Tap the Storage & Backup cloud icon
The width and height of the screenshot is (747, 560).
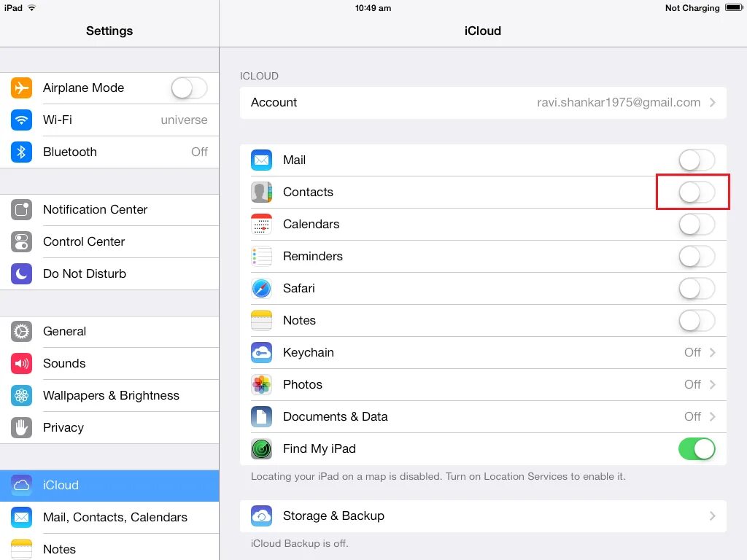pos(262,516)
